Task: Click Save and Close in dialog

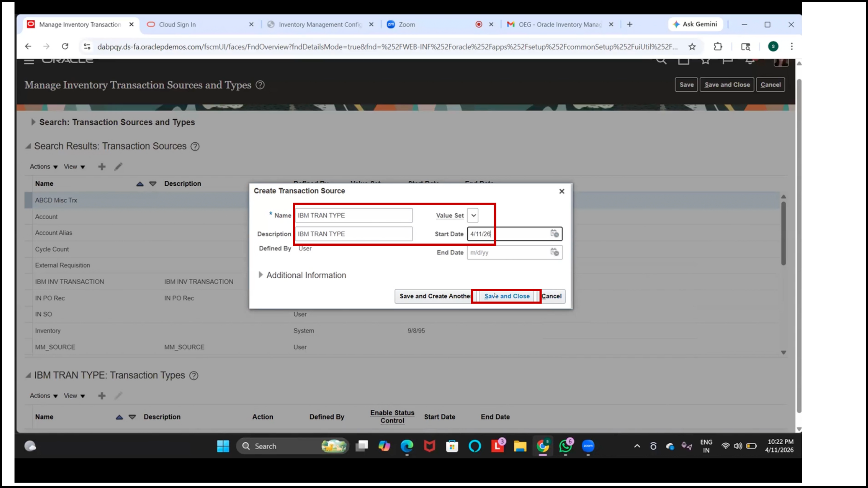Action: 506,296
